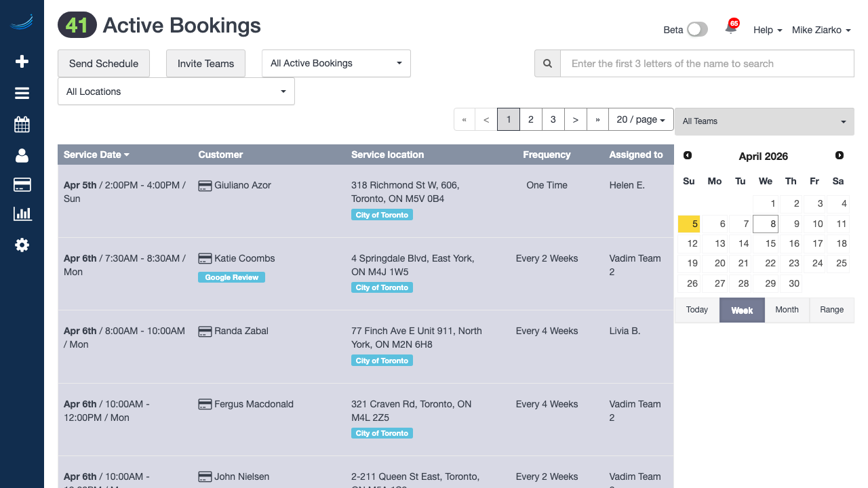
Task: Click the plus icon in the sidebar
Action: (x=22, y=62)
